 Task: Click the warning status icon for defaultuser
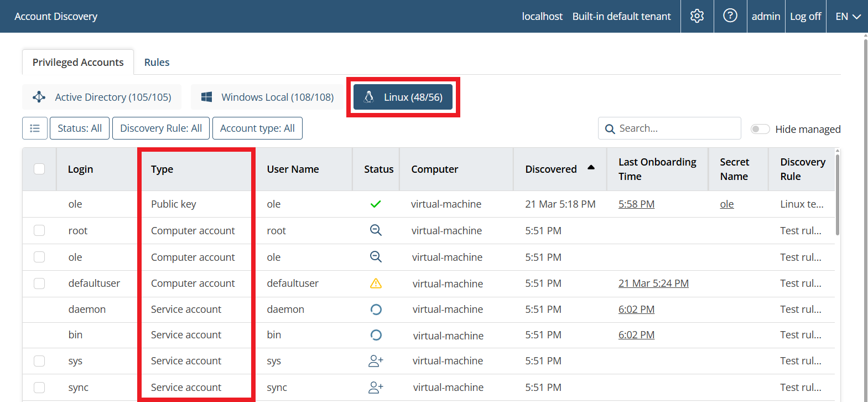coord(376,284)
